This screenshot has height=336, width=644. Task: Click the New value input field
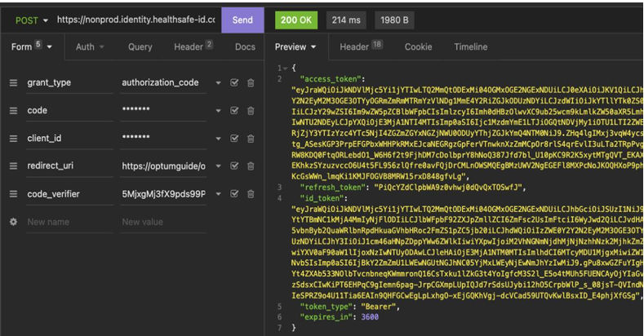tap(163, 222)
